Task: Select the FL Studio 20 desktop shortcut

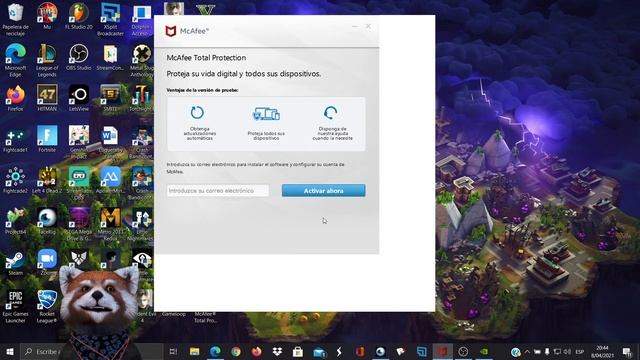Action: pos(79,16)
